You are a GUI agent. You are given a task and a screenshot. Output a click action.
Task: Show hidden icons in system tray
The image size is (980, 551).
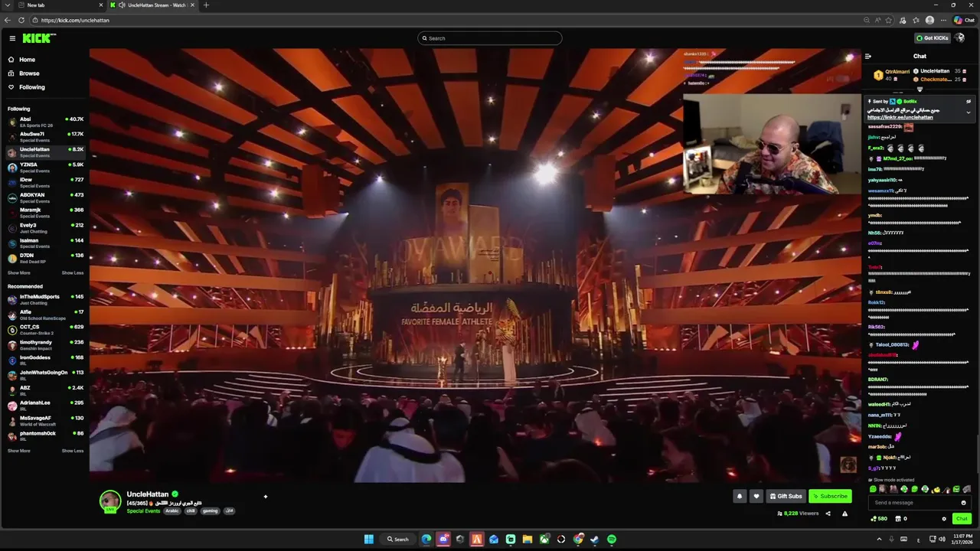[x=879, y=540]
